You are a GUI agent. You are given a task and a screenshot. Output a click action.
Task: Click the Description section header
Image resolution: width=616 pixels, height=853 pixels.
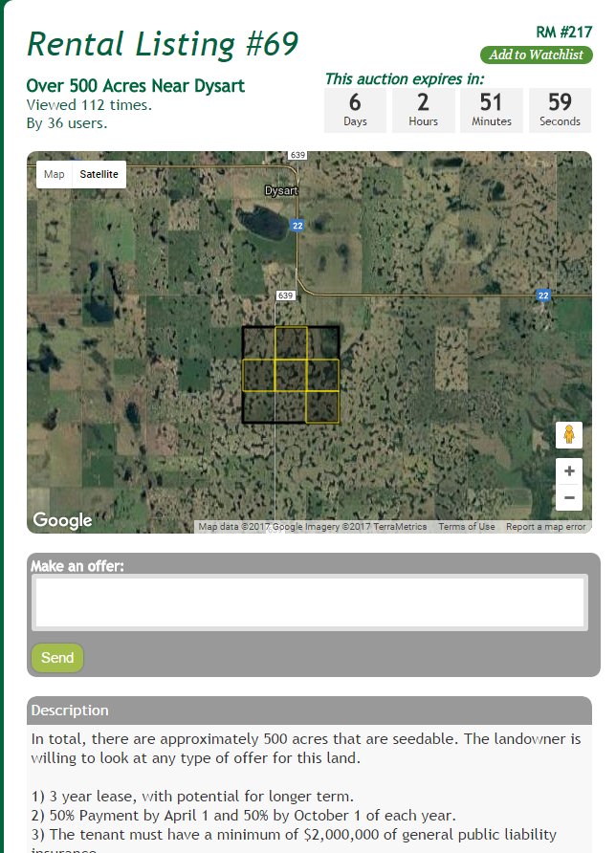click(309, 711)
